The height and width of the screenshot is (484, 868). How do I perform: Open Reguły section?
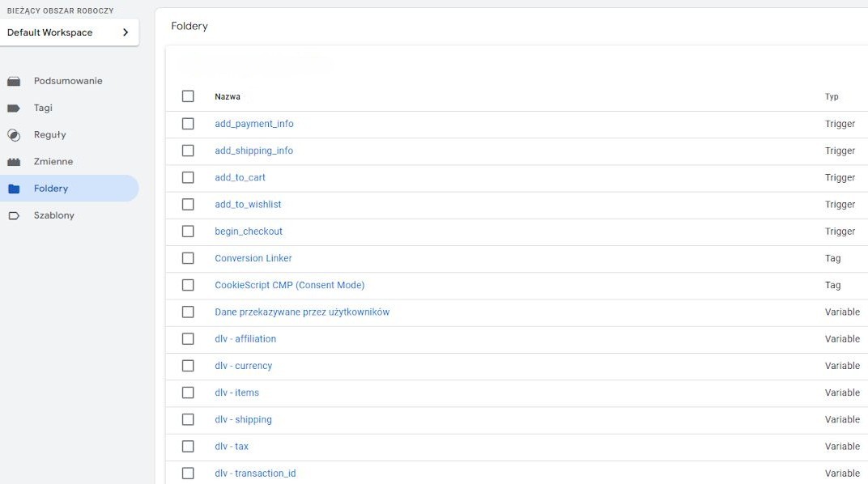pyautogui.click(x=50, y=134)
